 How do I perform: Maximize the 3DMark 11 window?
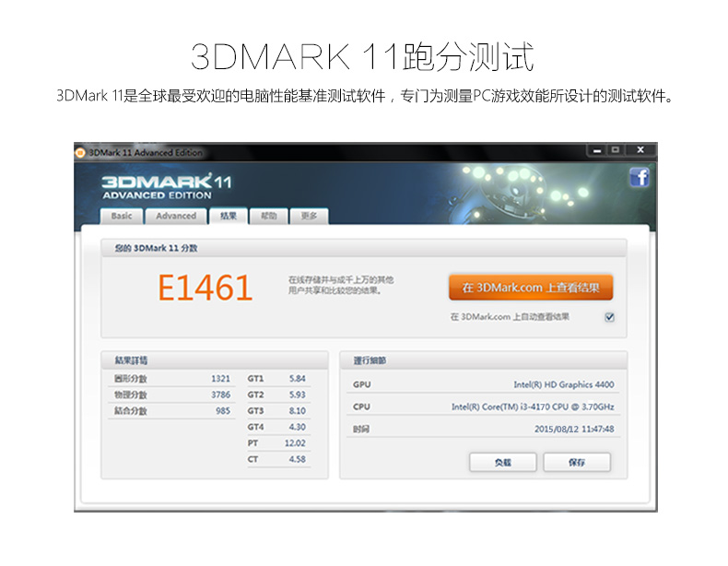(616, 150)
